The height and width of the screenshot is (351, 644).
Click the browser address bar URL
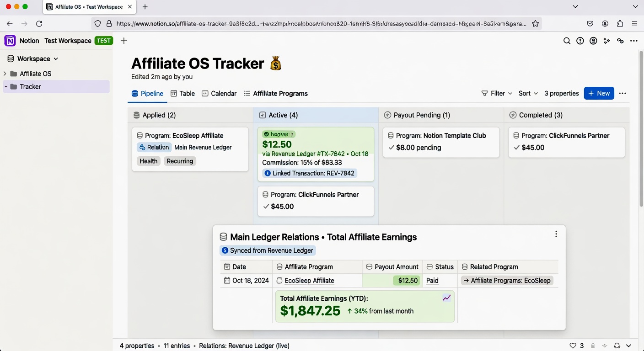321,24
